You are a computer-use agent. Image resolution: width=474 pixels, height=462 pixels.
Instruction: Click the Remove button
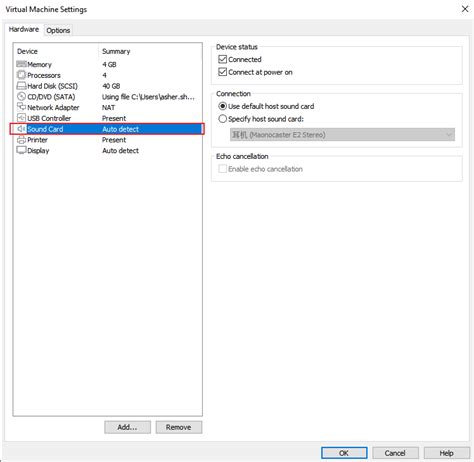pos(179,427)
